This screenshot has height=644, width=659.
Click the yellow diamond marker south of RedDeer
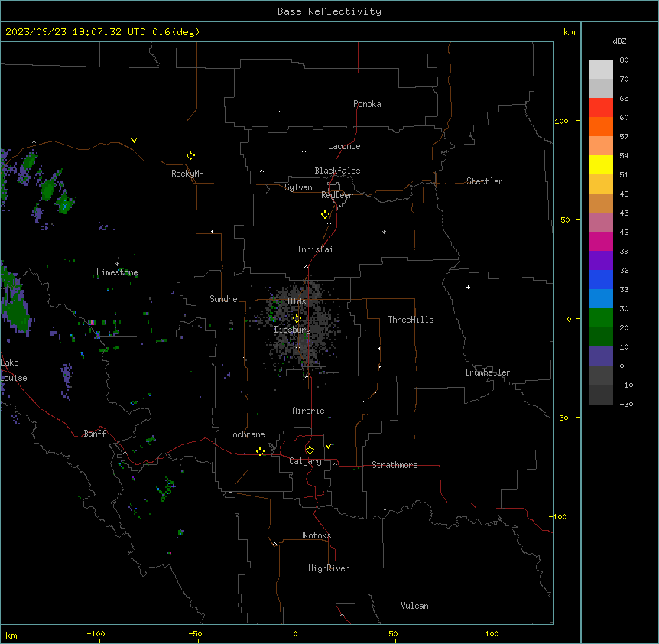click(x=326, y=214)
